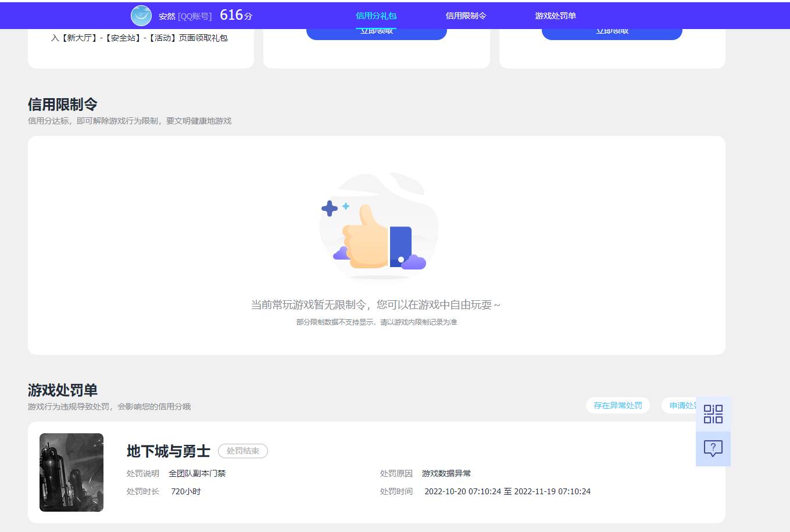Click the 活动页面领取礼包 instruction text
Viewport: 790px width, 532px height.
pos(140,37)
